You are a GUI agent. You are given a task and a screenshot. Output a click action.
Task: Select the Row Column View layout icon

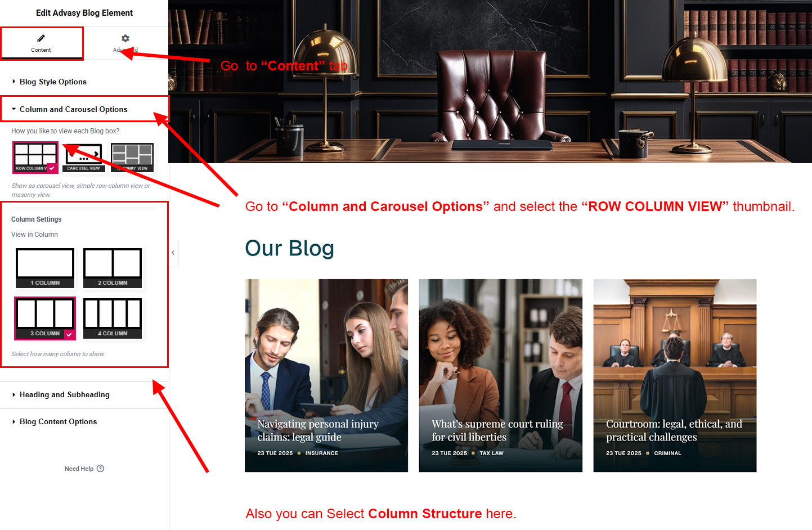pos(35,158)
